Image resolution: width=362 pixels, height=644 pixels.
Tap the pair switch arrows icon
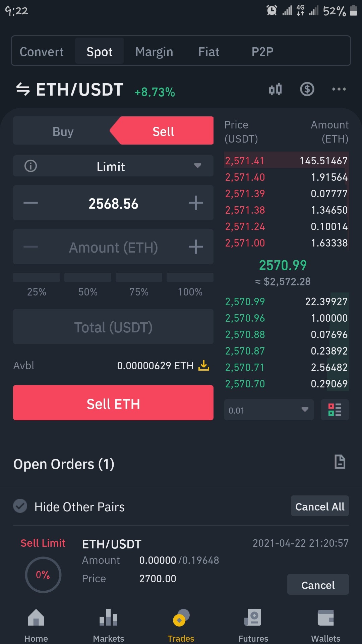tap(23, 90)
